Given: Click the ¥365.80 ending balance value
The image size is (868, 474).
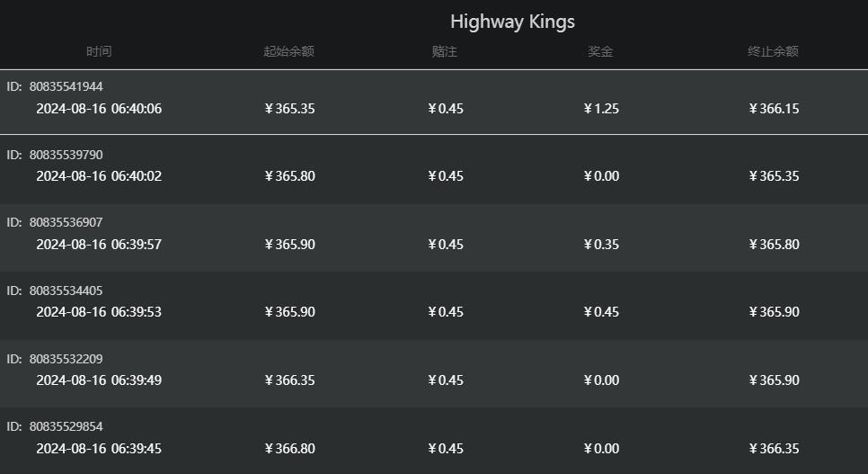Looking at the screenshot, I should click(774, 245).
